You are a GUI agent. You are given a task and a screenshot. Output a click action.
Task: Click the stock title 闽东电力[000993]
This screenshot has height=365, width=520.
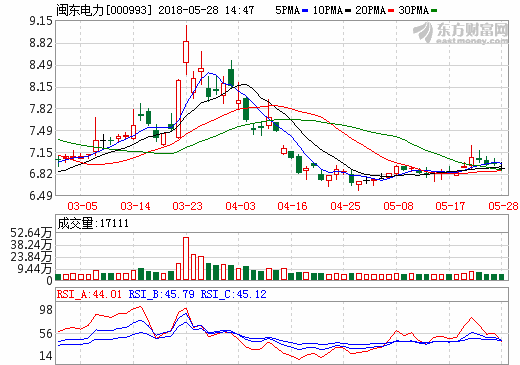(103, 10)
